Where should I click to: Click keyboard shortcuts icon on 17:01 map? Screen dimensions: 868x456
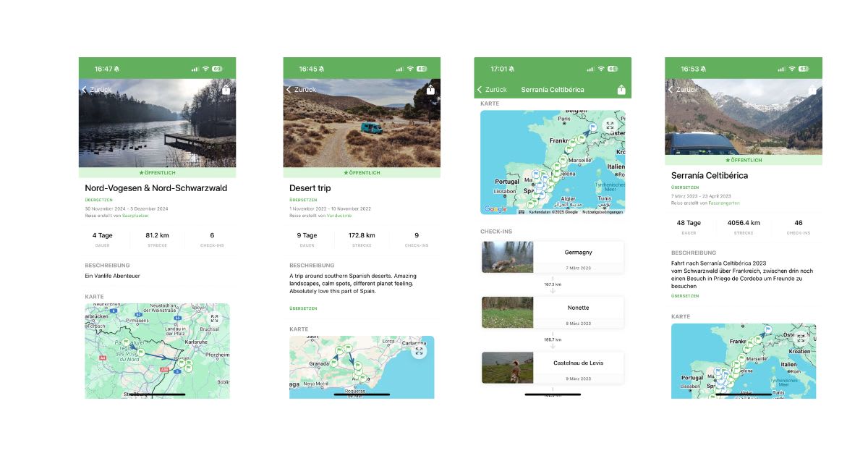click(522, 211)
